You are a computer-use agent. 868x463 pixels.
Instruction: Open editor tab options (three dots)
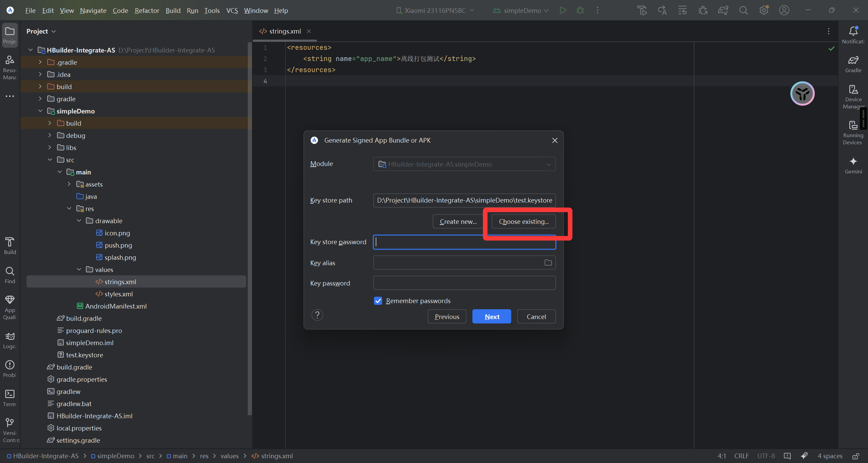coord(828,31)
